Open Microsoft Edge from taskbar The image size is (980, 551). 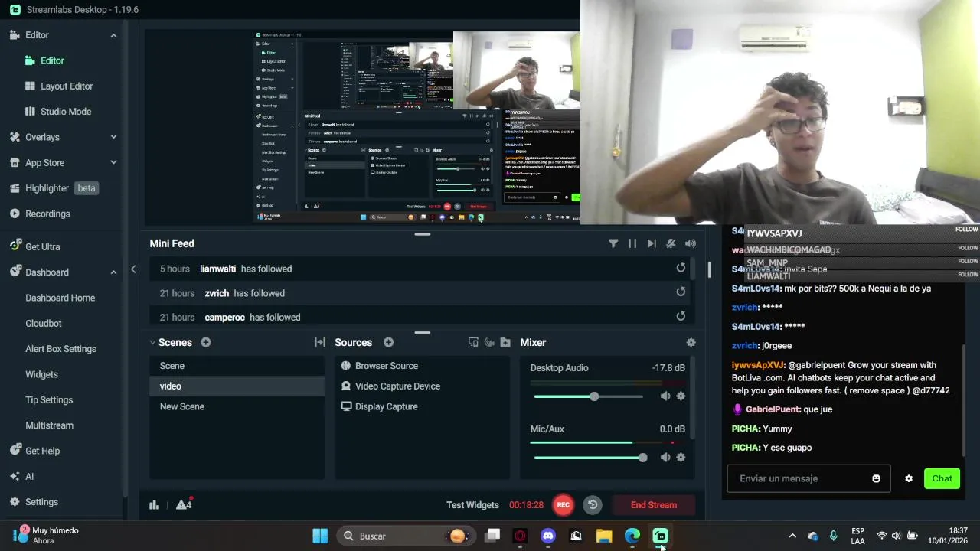coord(632,536)
